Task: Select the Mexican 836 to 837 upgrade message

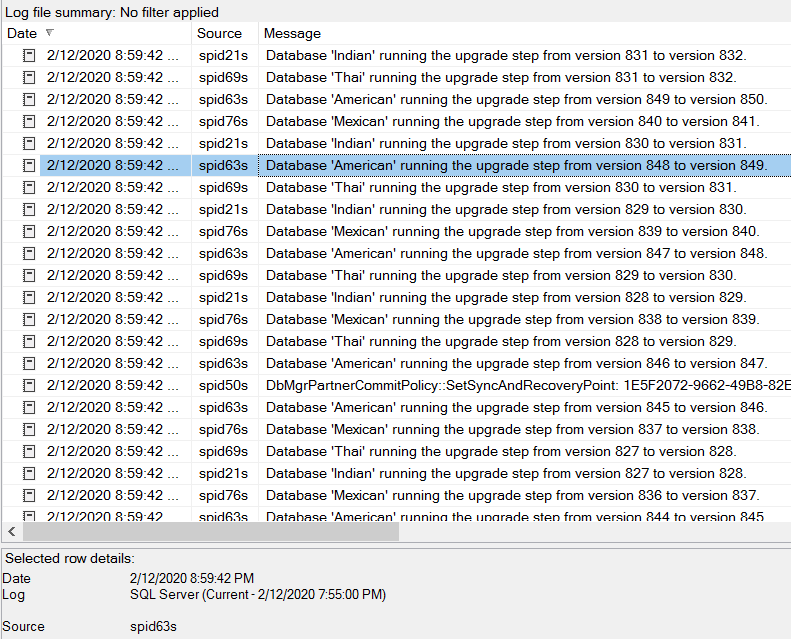Action: (512, 495)
